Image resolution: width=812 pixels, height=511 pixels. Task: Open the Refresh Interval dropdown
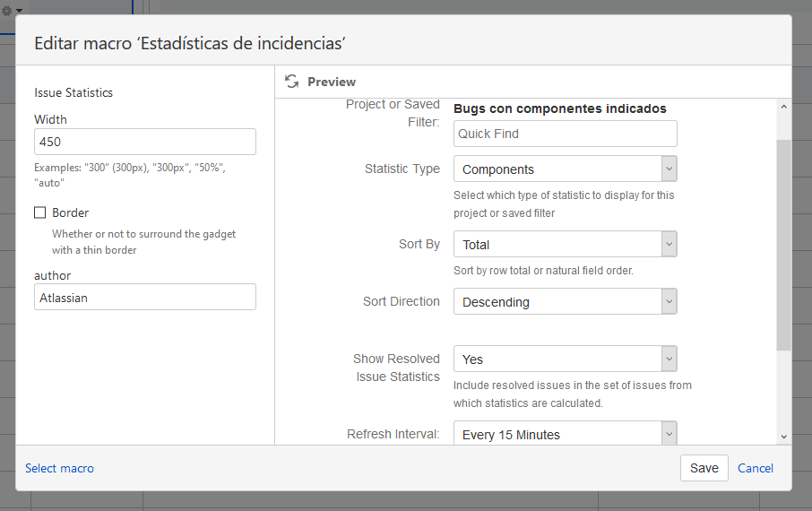pos(565,433)
